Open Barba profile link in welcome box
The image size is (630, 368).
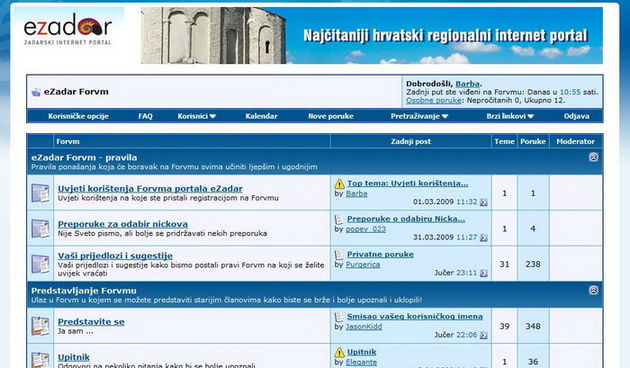(x=467, y=84)
